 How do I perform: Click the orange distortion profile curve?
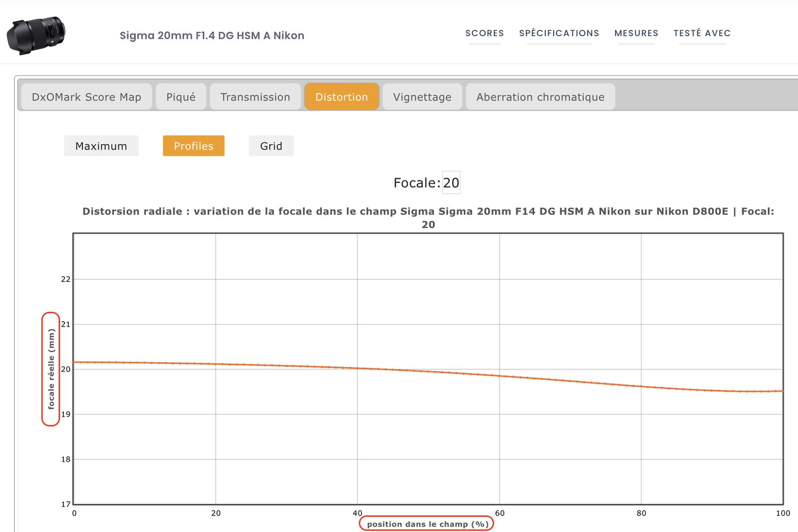428,371
